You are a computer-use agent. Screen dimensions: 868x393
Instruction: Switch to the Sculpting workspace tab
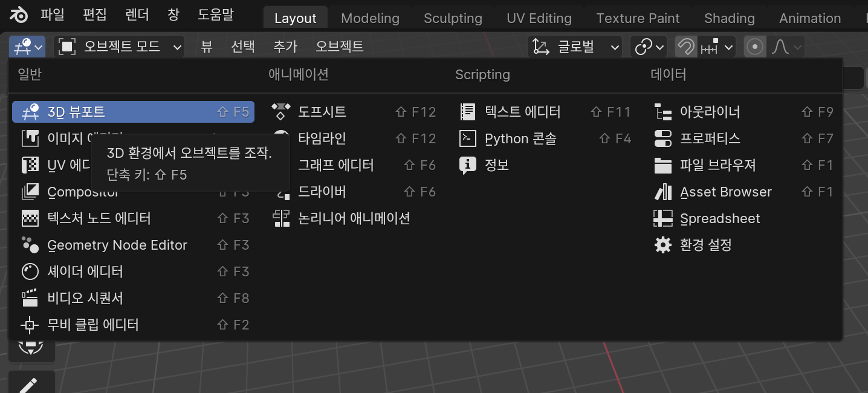tap(453, 18)
